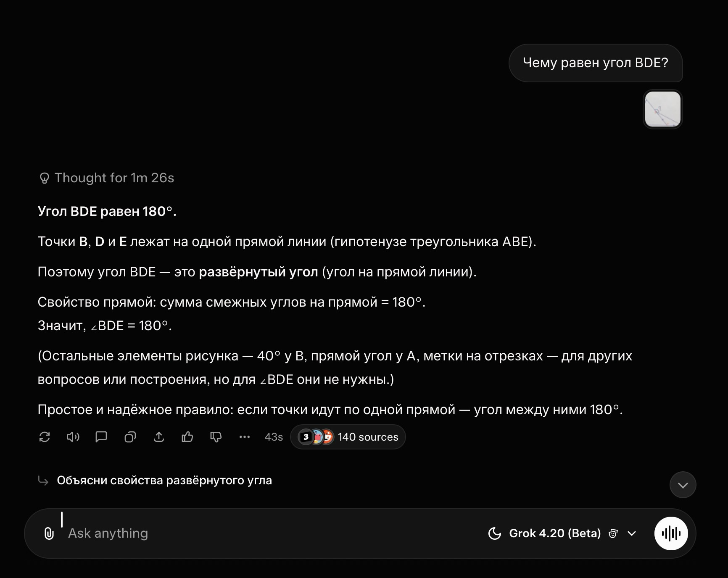Open the attached geometry image thumbnail
This screenshot has width=728, height=578.
pos(663,109)
